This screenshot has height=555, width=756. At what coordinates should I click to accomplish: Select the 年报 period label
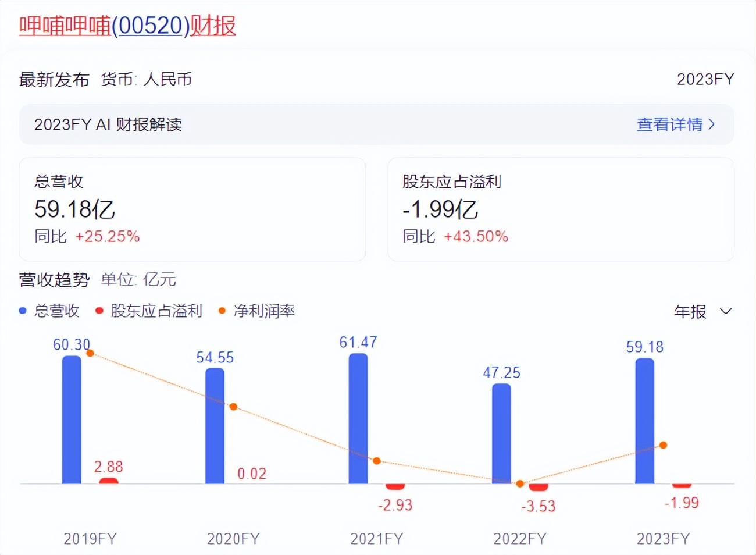[690, 312]
